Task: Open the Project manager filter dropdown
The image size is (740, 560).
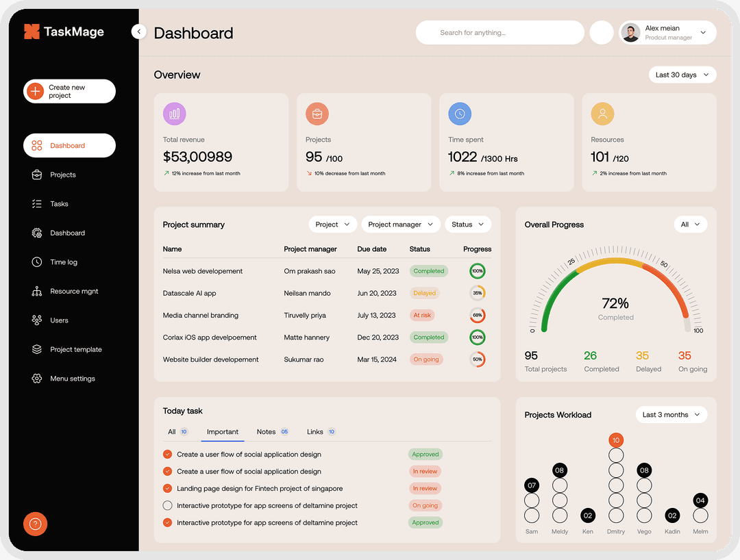Action: 400,225
